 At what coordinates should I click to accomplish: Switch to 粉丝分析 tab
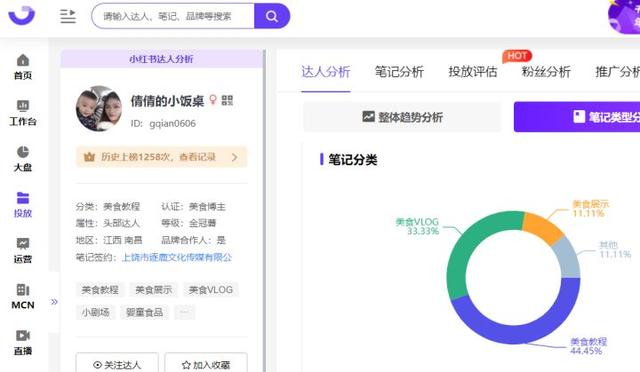click(x=546, y=72)
